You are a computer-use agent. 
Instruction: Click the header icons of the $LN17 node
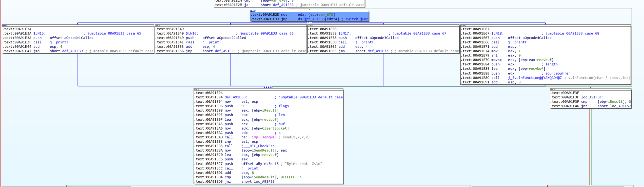click(310, 26)
